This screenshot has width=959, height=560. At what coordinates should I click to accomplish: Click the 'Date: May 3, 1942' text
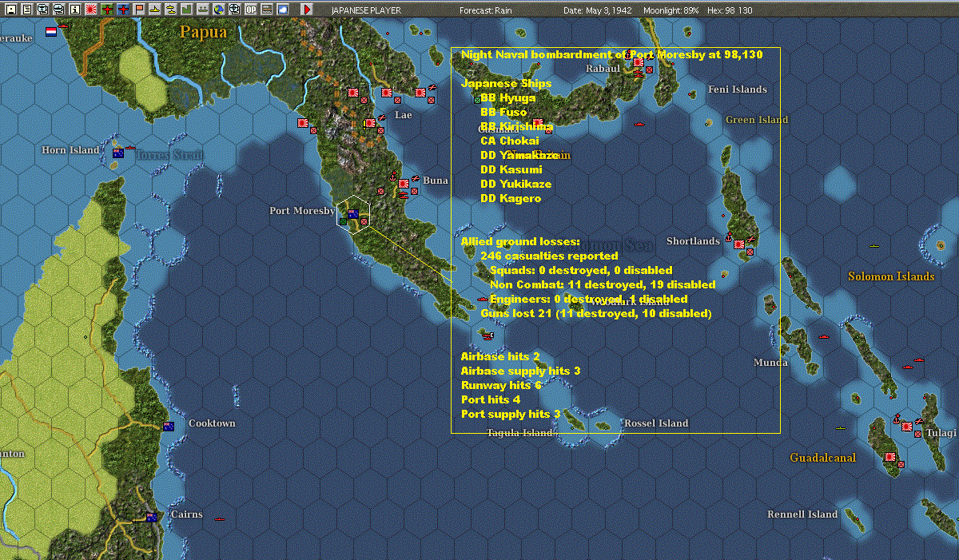(x=599, y=10)
